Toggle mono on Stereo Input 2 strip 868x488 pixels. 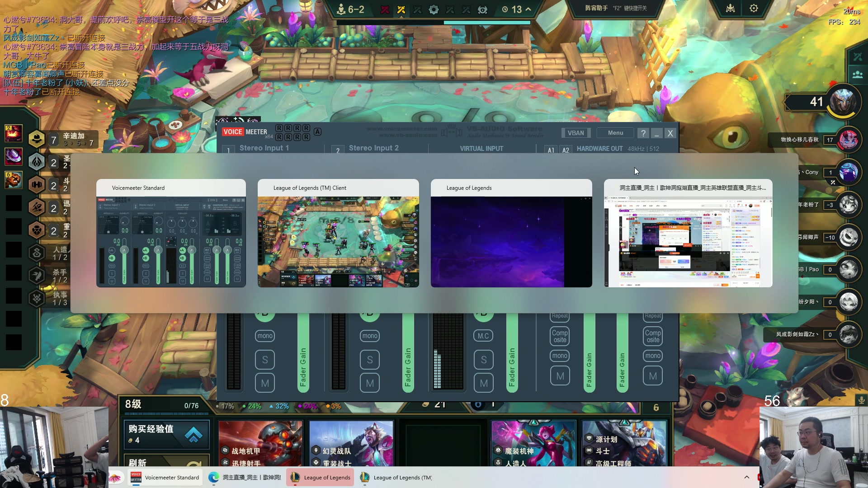pos(370,336)
